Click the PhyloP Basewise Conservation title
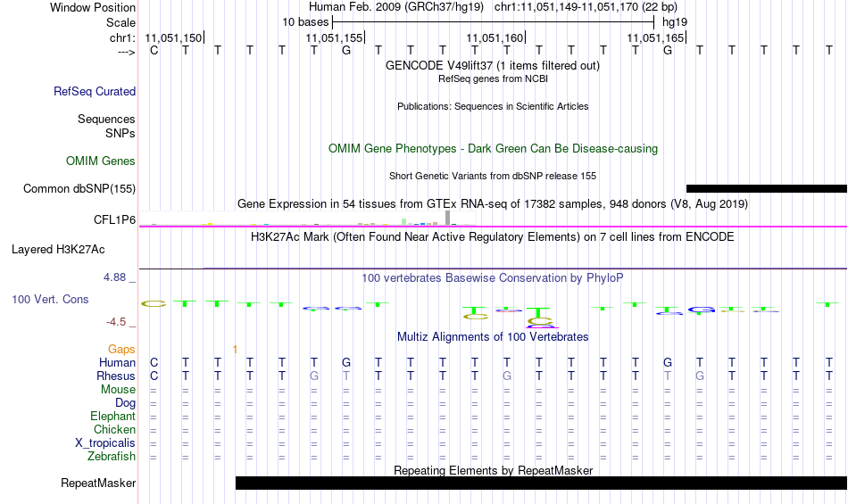Screen dimensions: 848x504 [x=492, y=277]
